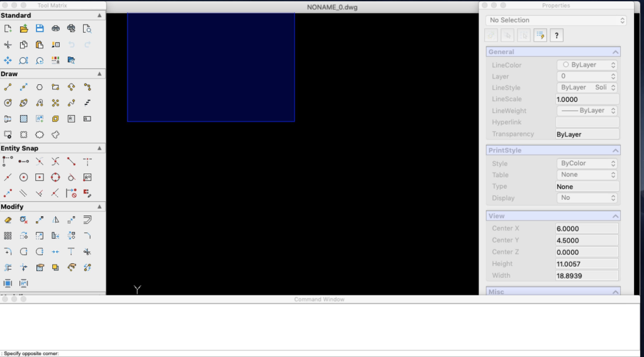Enable the Quadrant entity snap

click(55, 177)
